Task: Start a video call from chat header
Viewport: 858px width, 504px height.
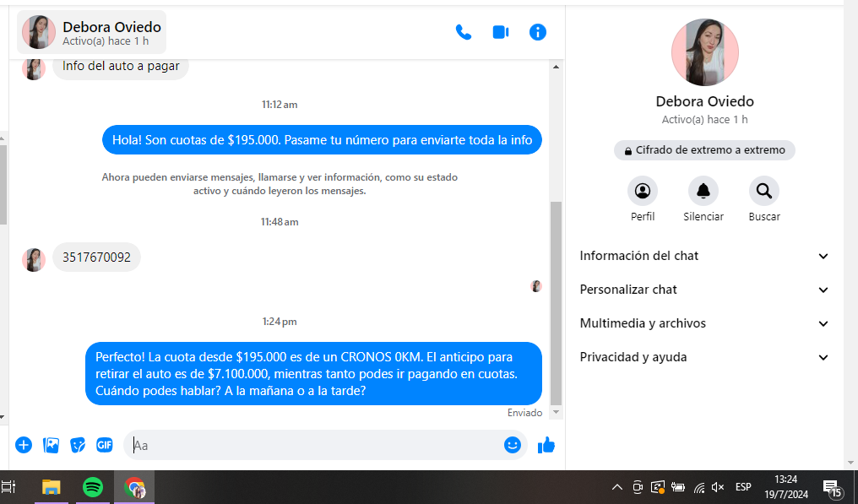Action: (501, 32)
